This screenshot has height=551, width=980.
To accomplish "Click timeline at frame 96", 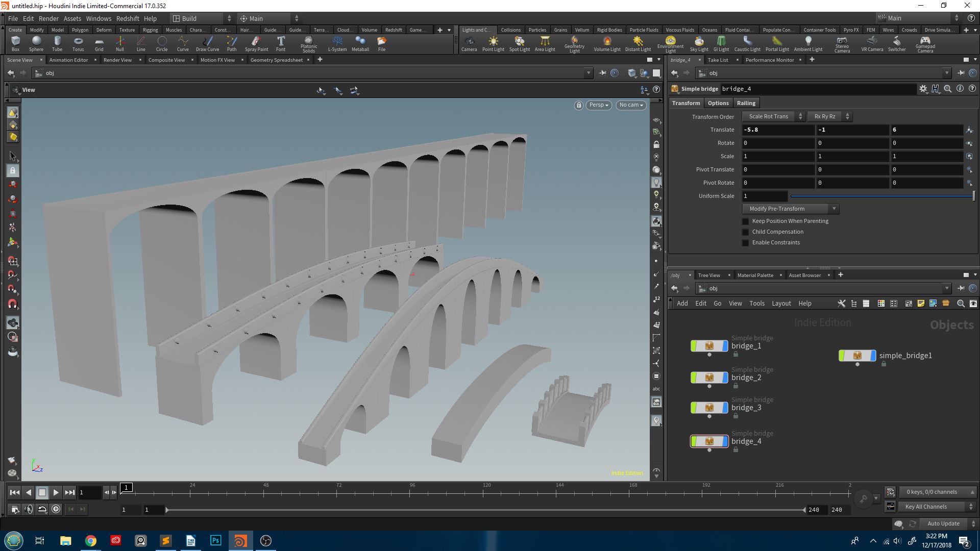I will coord(411,492).
